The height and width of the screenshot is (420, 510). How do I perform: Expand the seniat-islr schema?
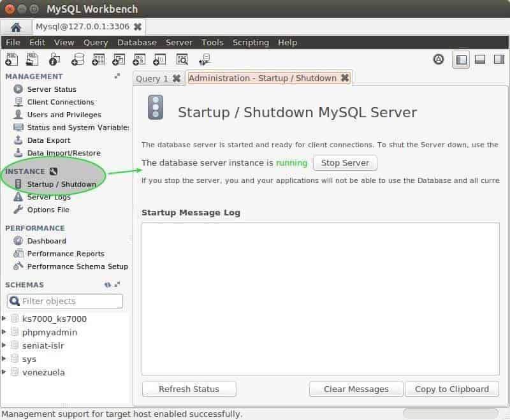pos(4,345)
